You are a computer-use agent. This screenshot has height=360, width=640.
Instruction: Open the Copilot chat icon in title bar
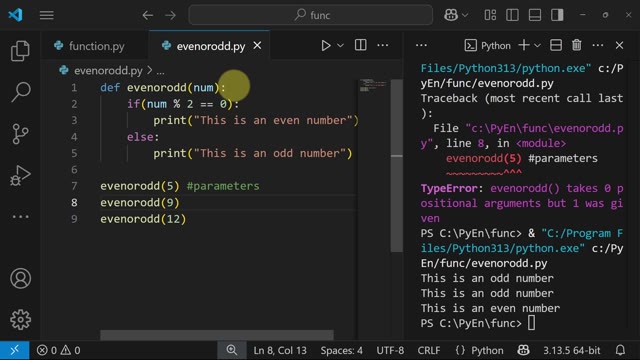(x=451, y=15)
